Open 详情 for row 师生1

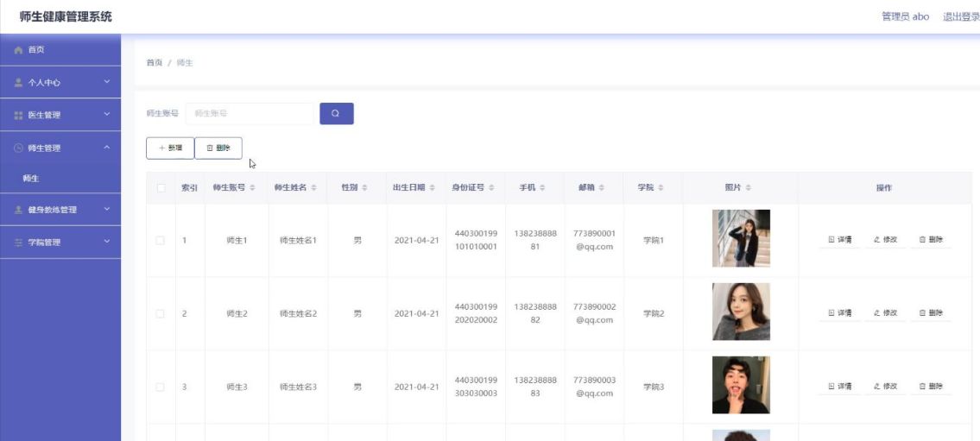click(x=840, y=240)
